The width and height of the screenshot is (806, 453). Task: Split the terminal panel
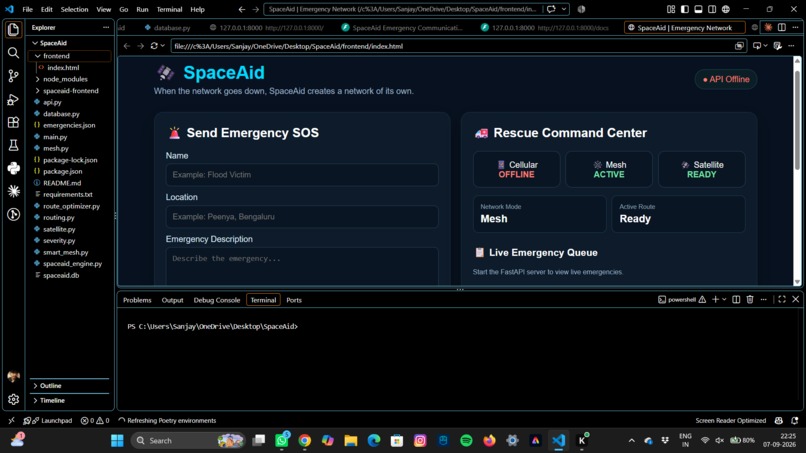tap(736, 299)
